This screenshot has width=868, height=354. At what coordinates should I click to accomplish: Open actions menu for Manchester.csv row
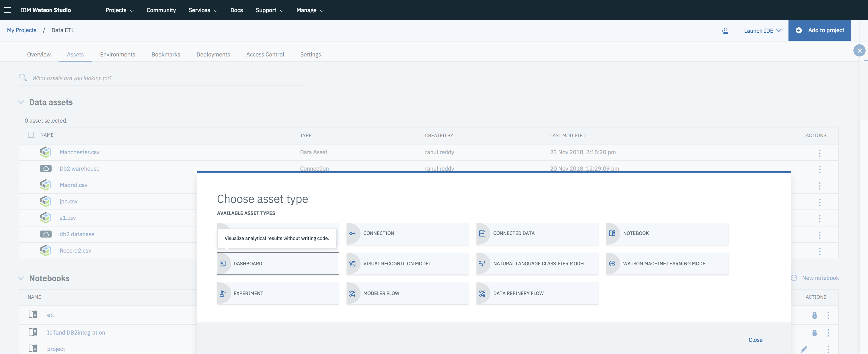coord(819,153)
